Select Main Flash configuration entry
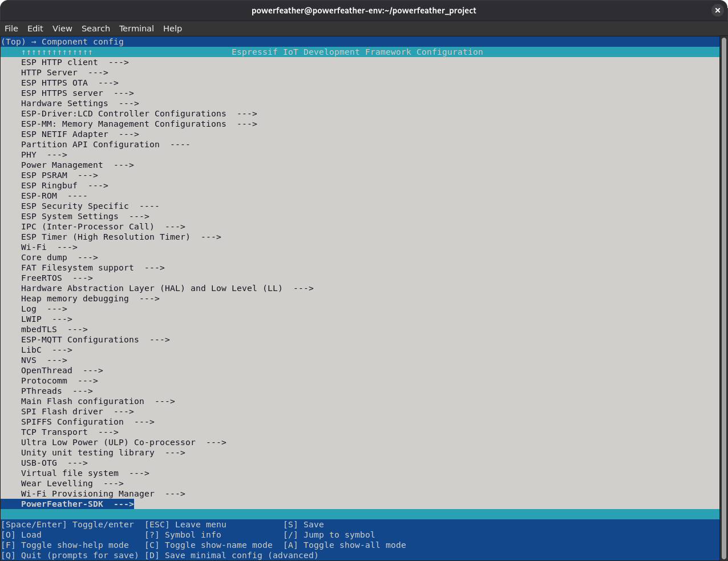728x561 pixels. coord(98,401)
